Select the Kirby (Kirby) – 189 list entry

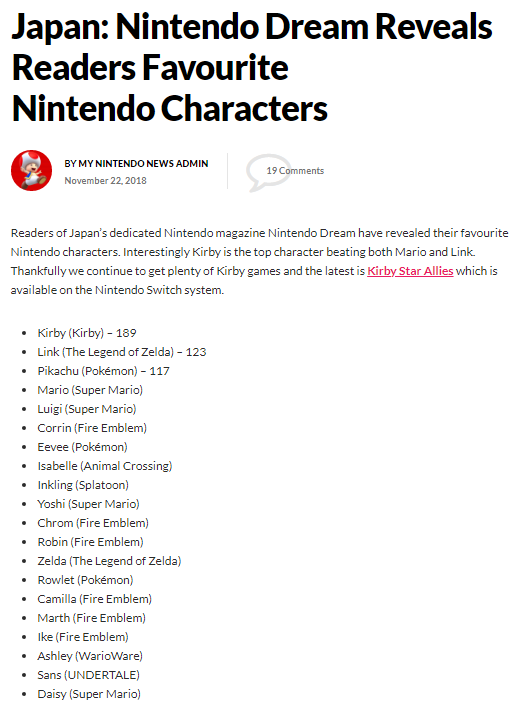87,333
